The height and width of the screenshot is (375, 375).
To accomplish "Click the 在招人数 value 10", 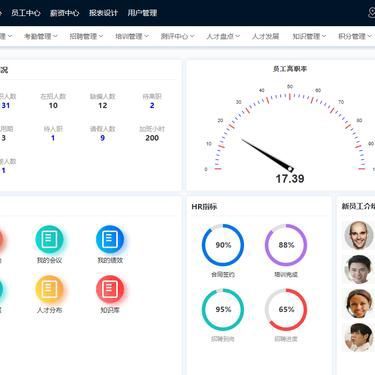I will [x=53, y=106].
